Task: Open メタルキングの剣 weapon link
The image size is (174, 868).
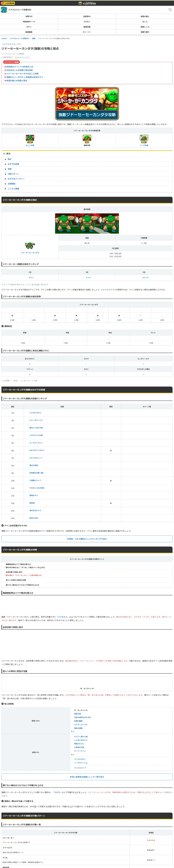Action: point(36,435)
